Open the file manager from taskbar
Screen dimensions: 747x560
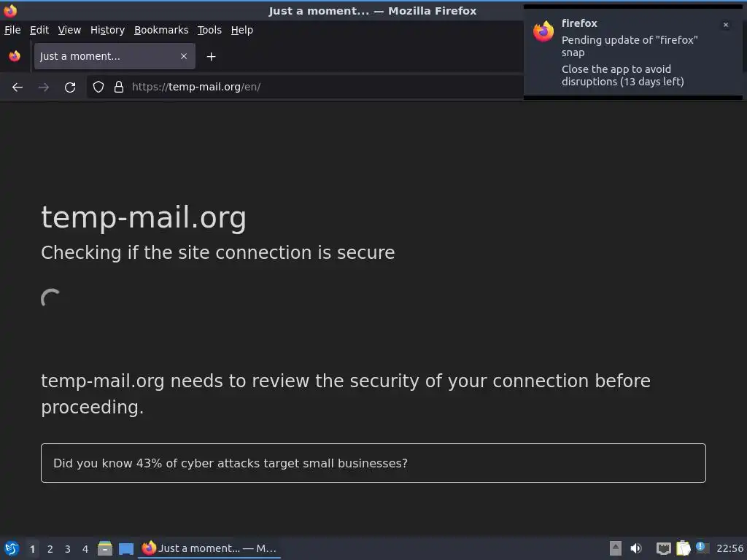pos(105,548)
